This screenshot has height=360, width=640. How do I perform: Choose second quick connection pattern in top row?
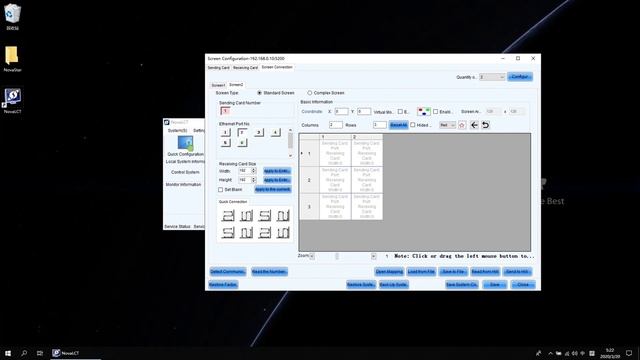[x=246, y=216]
